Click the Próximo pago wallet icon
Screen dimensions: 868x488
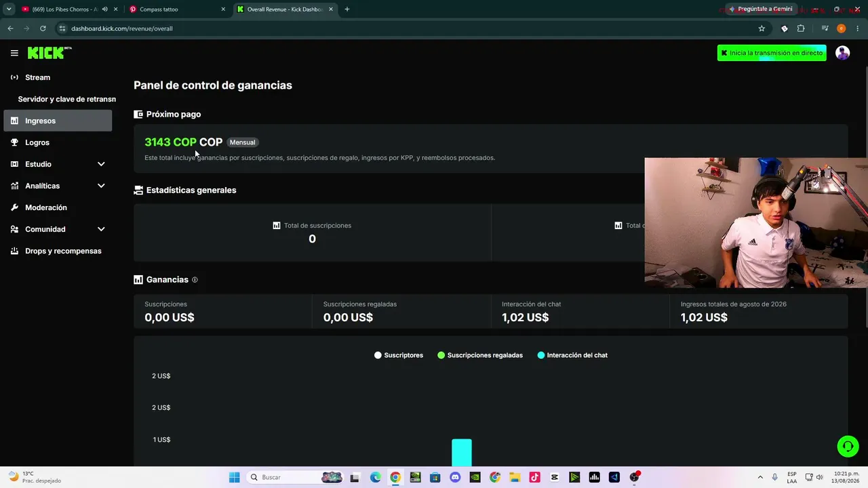[138, 115]
